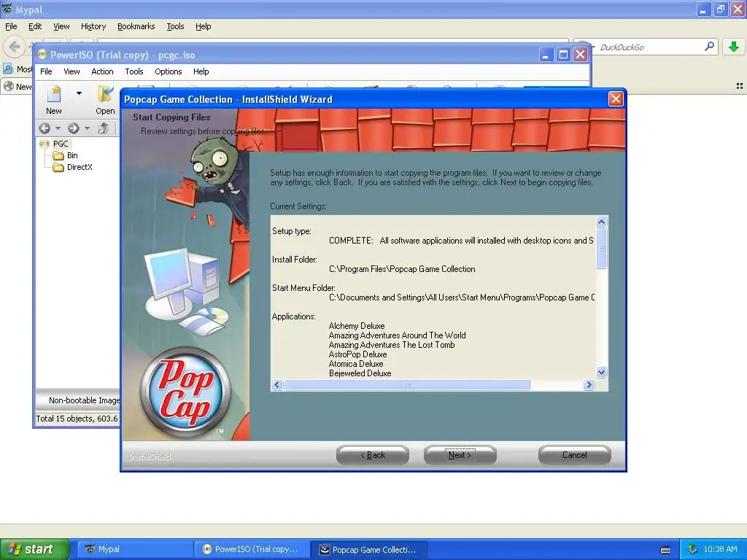The width and height of the screenshot is (747, 560).
Task: Open Mypal History menu
Action: (x=93, y=26)
